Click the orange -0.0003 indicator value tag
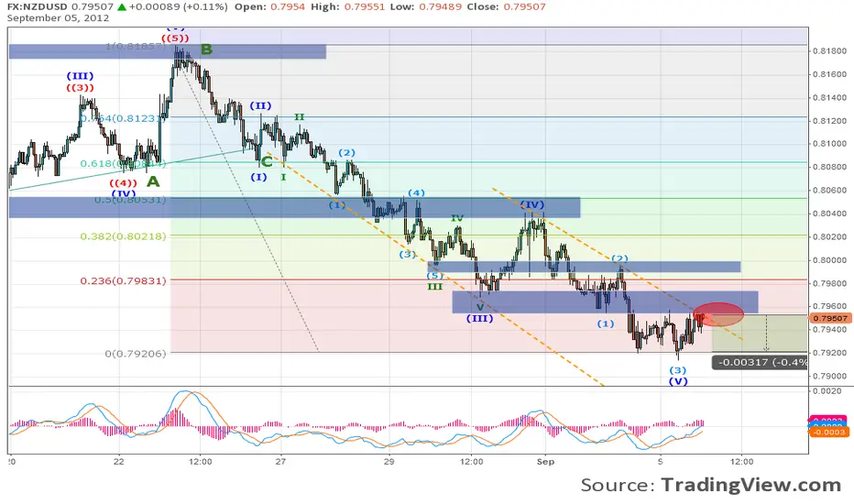 tap(828, 433)
